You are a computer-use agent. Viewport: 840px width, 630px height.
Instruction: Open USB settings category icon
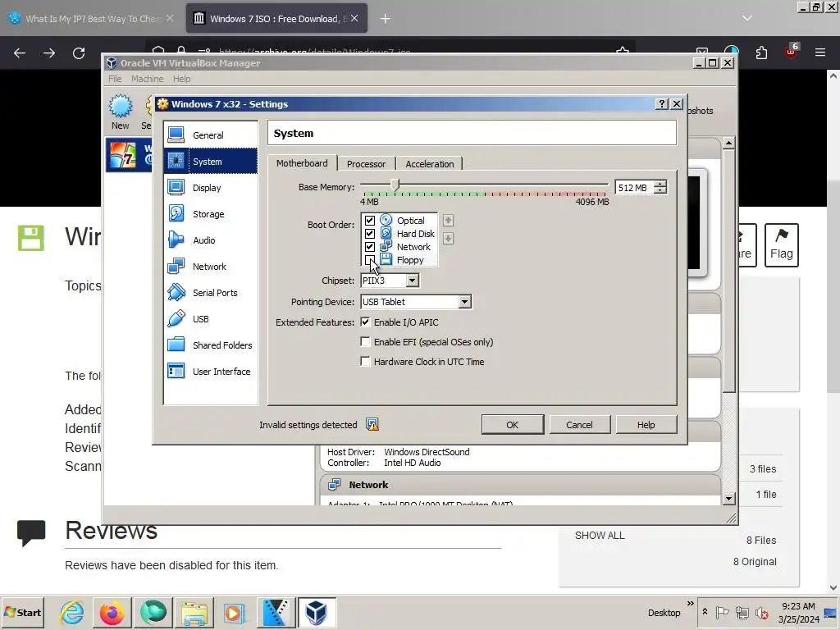pyautogui.click(x=176, y=319)
